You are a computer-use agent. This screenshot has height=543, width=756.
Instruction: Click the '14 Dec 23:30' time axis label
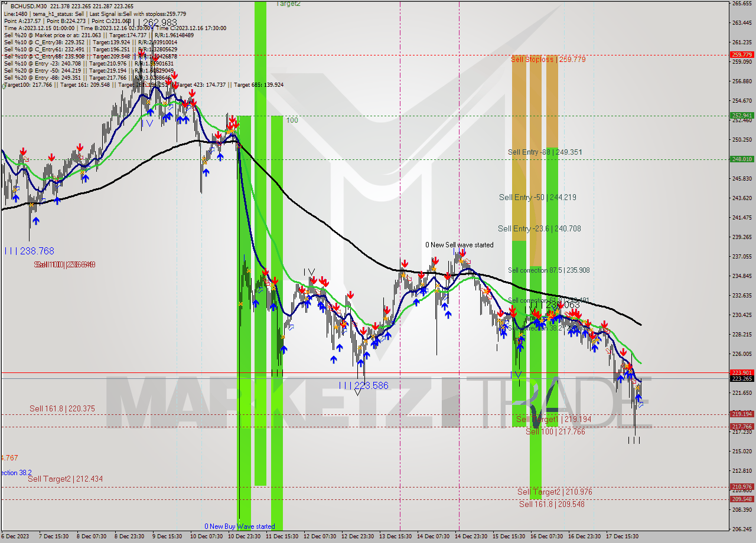point(471,537)
